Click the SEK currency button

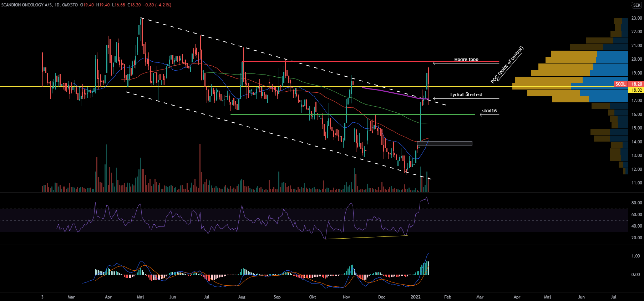[x=637, y=5]
